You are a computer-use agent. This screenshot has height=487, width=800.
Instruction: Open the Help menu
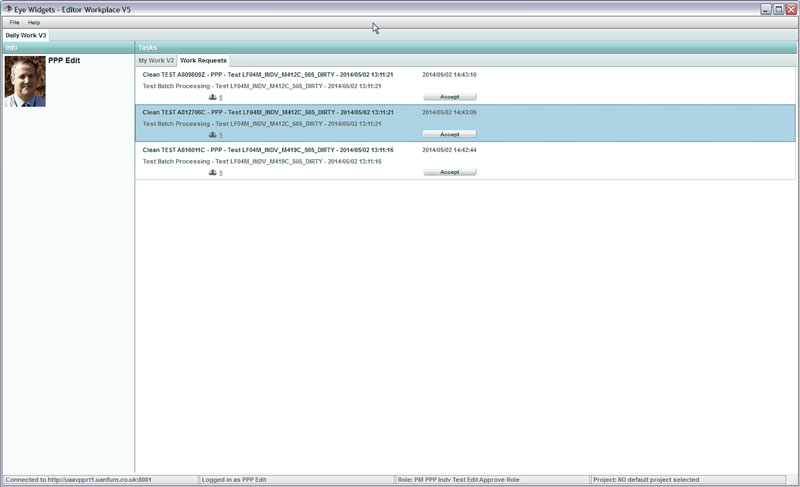[34, 22]
